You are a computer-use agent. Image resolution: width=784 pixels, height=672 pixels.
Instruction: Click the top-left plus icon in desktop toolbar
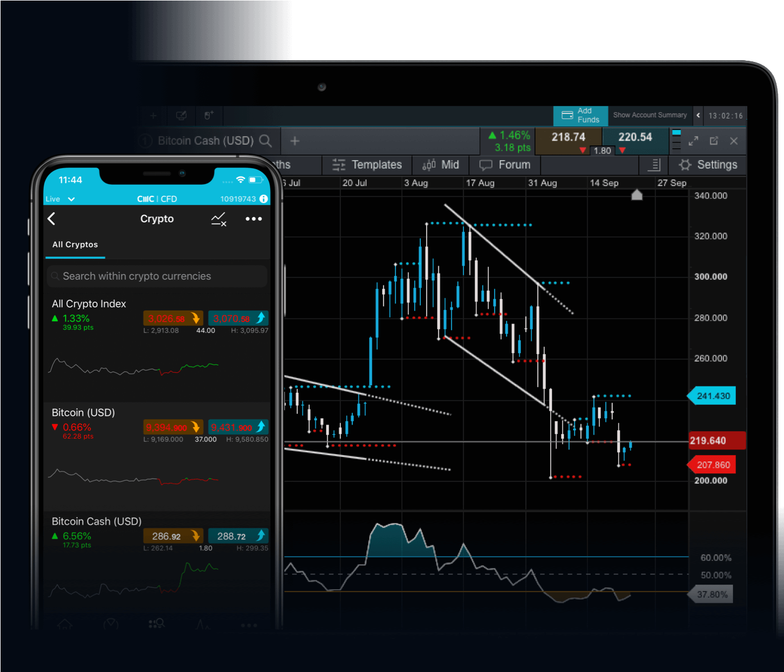pyautogui.click(x=153, y=116)
